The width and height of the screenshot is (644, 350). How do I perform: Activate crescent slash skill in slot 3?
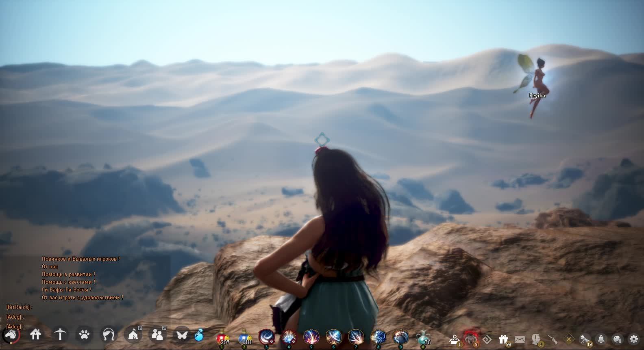(x=267, y=337)
